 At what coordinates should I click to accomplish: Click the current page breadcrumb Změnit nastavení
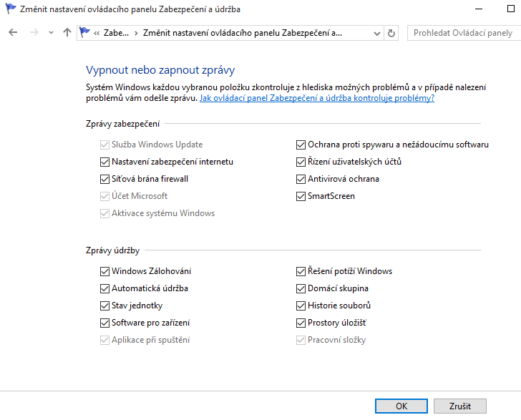tap(242, 33)
